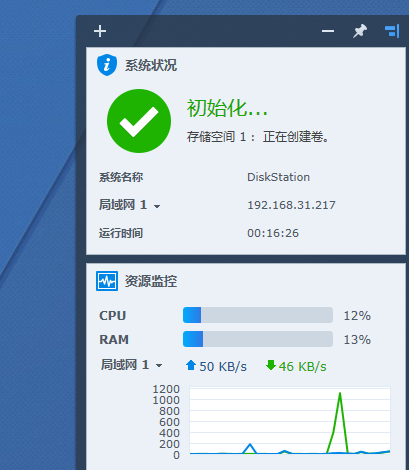Click the CPU usage progress bar
409x470 pixels.
258,315
